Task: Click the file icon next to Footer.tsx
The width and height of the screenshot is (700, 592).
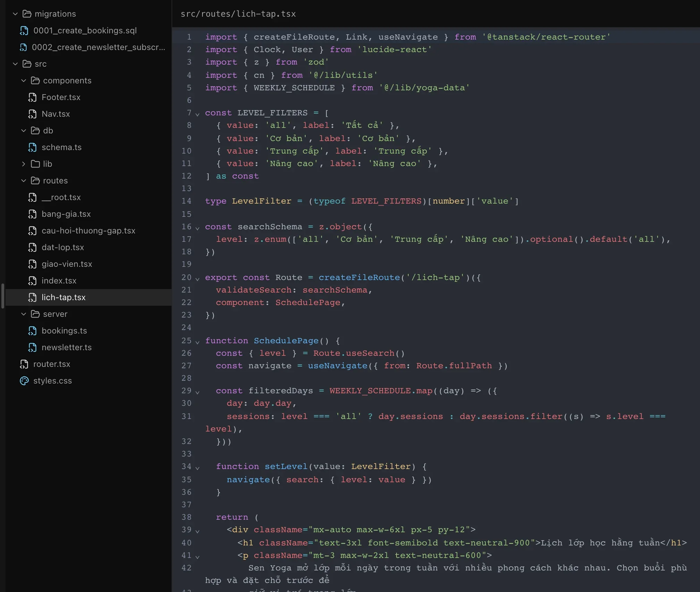Action: (x=32, y=97)
